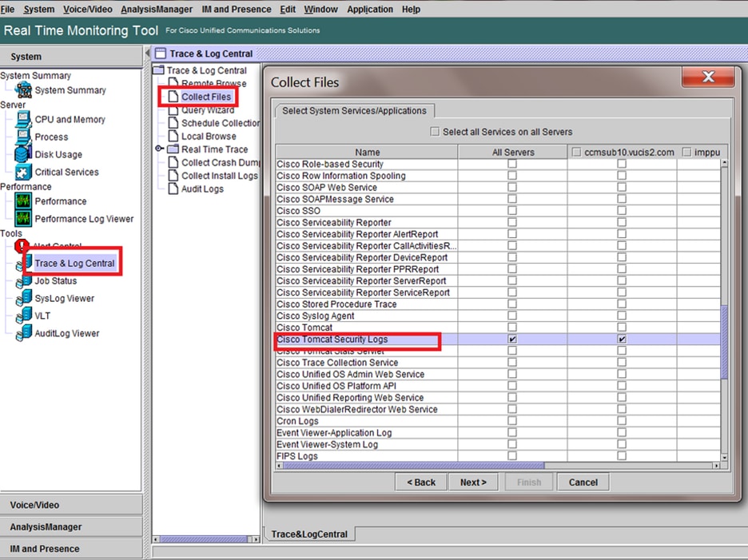
Task: Click the Trace & Log Central panel header icon
Action: tap(161, 54)
